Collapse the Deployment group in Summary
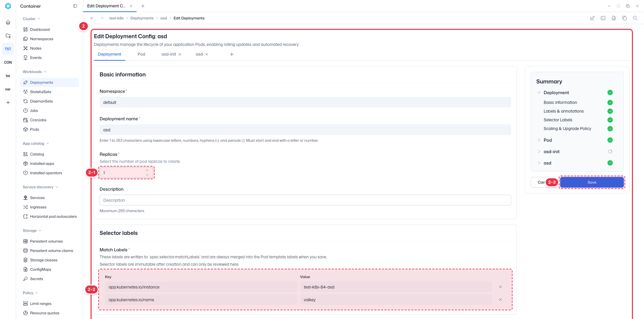The height and width of the screenshot is (319, 644). click(x=539, y=92)
